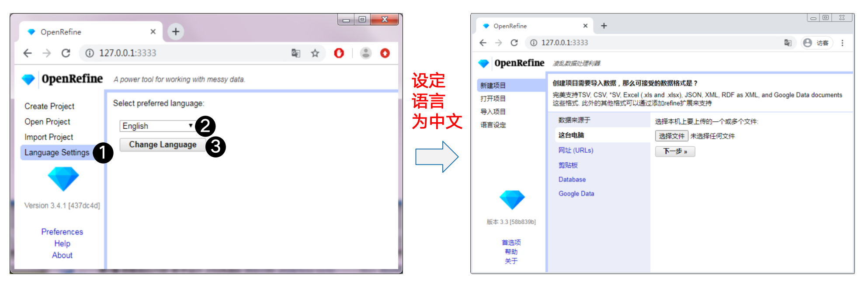This screenshot has width=868, height=288.
Task: Open About link in left window
Action: 62,255
